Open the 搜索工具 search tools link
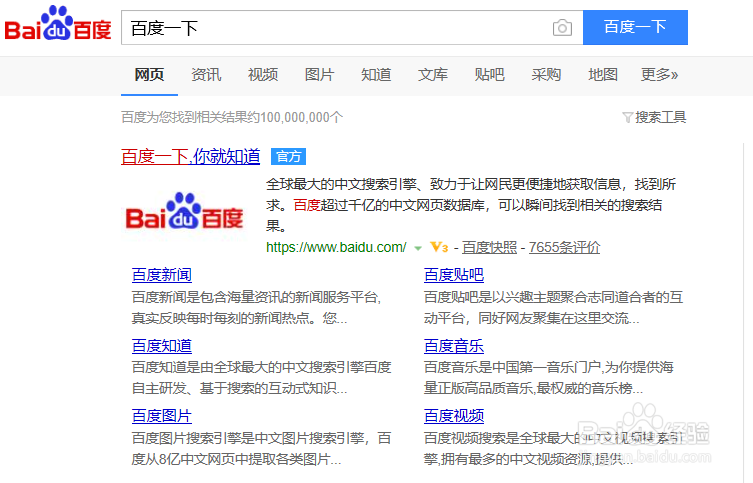 pyautogui.click(x=660, y=117)
